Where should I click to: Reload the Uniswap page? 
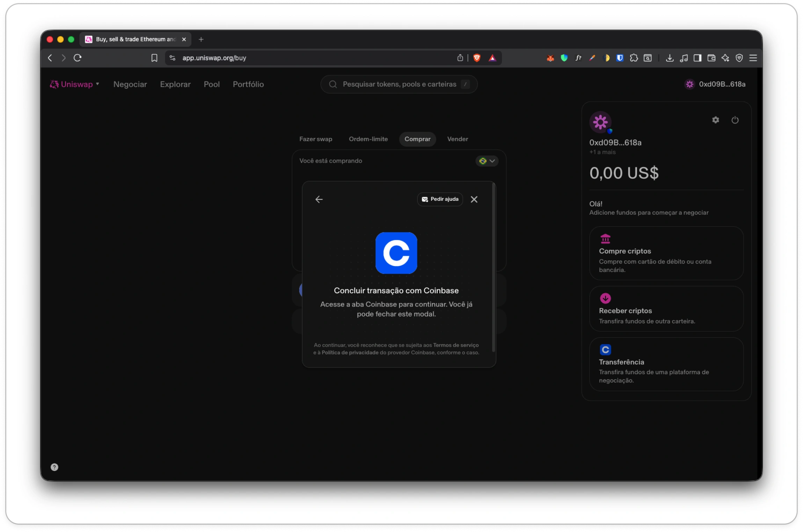point(78,58)
